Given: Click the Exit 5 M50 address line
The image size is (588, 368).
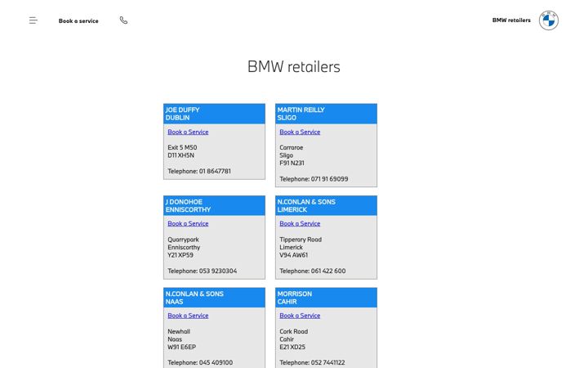Looking at the screenshot, I should pos(182,147).
